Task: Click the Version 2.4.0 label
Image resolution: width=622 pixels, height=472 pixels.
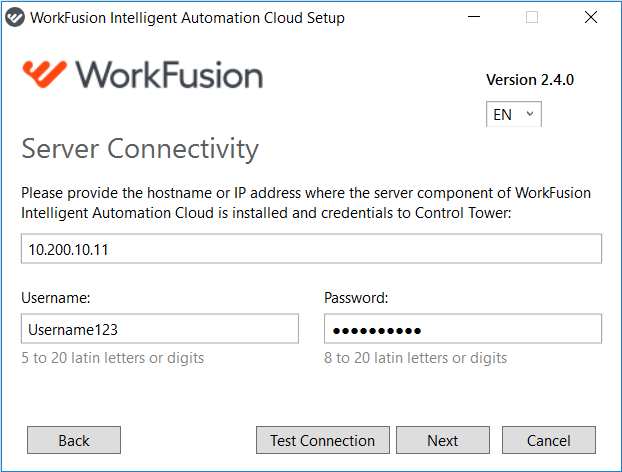Action: click(x=530, y=80)
